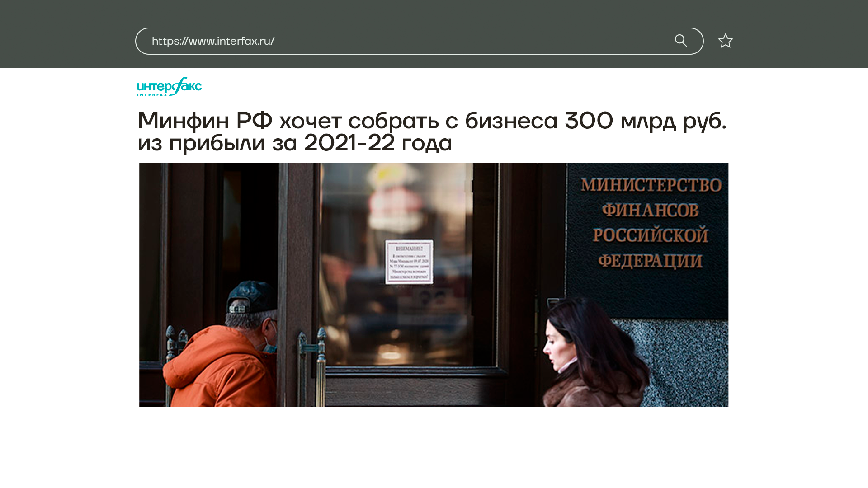Open the article photo of ministry entrance

434,284
